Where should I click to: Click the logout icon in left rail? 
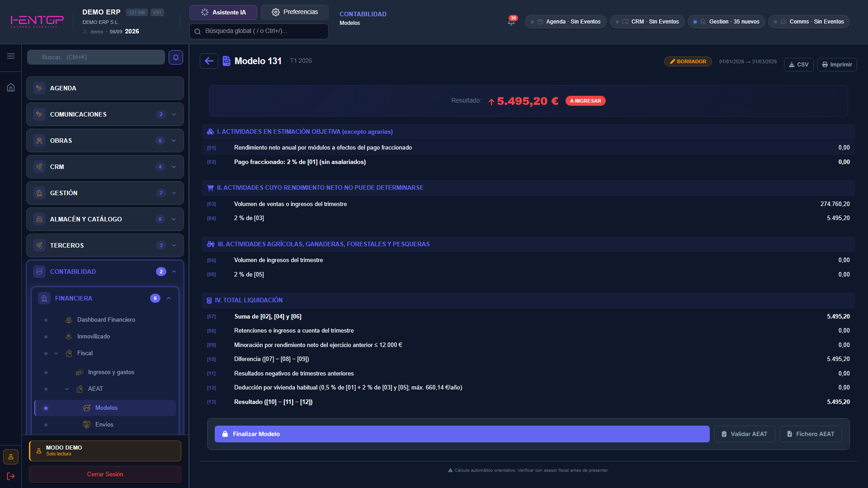click(11, 476)
